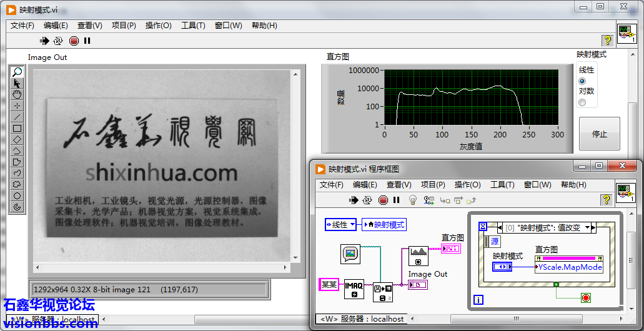
Task: Go to previous event case arrow
Action: click(x=500, y=227)
